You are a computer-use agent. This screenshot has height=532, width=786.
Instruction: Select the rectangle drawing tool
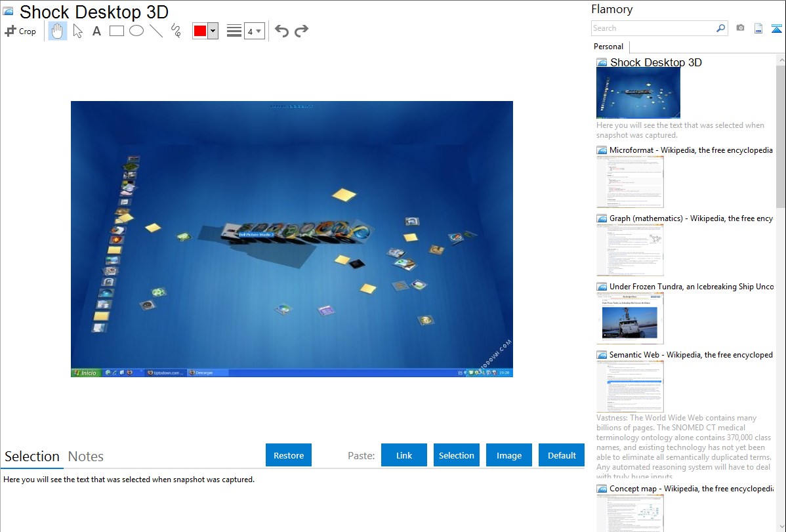(116, 31)
